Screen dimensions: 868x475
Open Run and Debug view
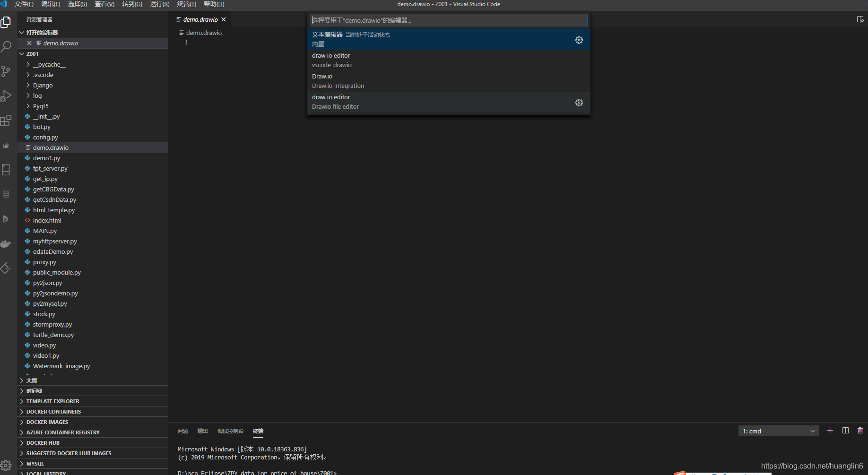click(6, 96)
